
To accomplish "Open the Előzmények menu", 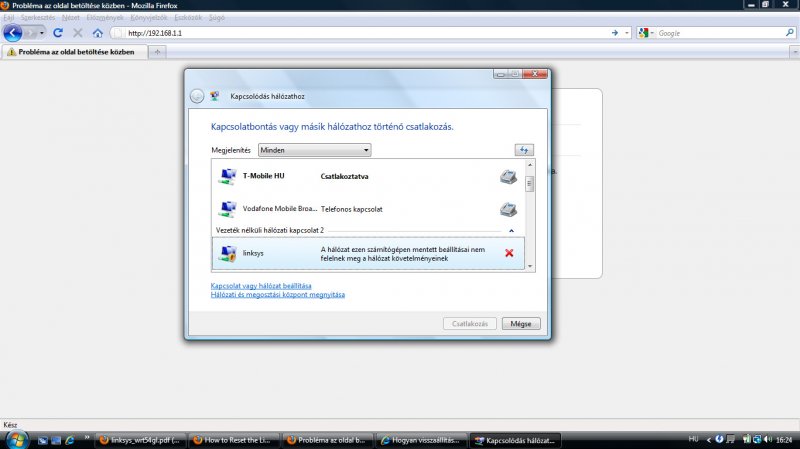I will [x=105, y=17].
